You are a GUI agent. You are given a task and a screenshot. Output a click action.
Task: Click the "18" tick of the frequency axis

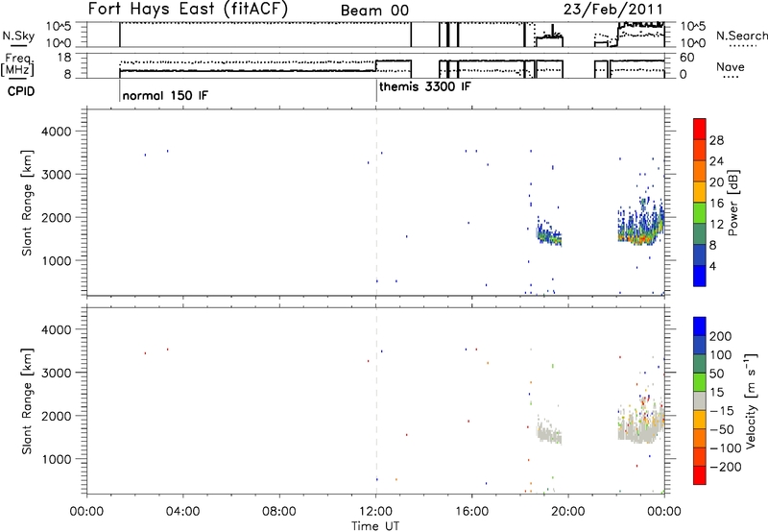[64, 58]
